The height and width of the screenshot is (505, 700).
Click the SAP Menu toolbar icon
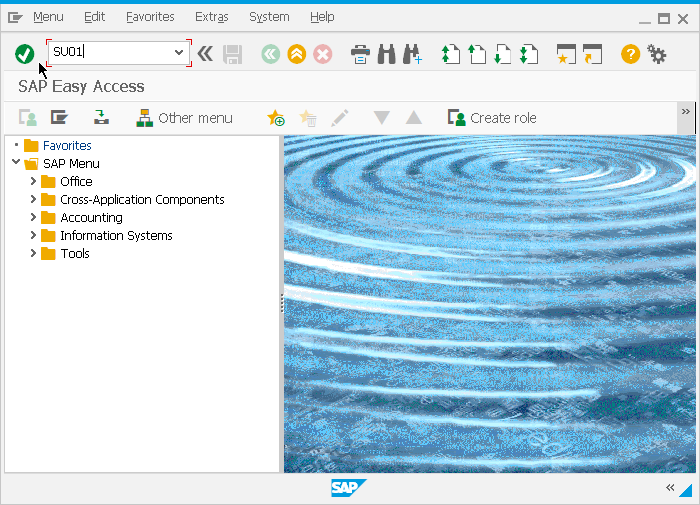59,117
